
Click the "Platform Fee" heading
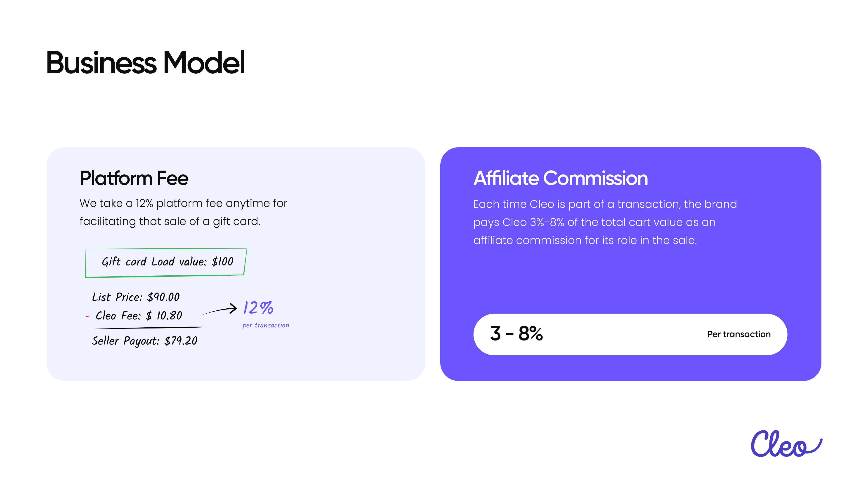[x=134, y=178]
